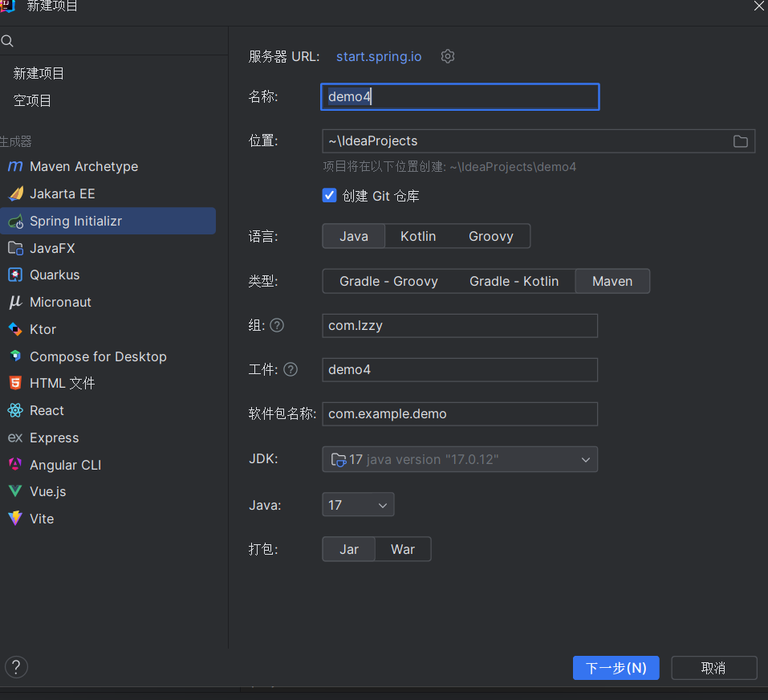The height and width of the screenshot is (700, 768).
Task: Click the search magnifier icon
Action: point(7,41)
